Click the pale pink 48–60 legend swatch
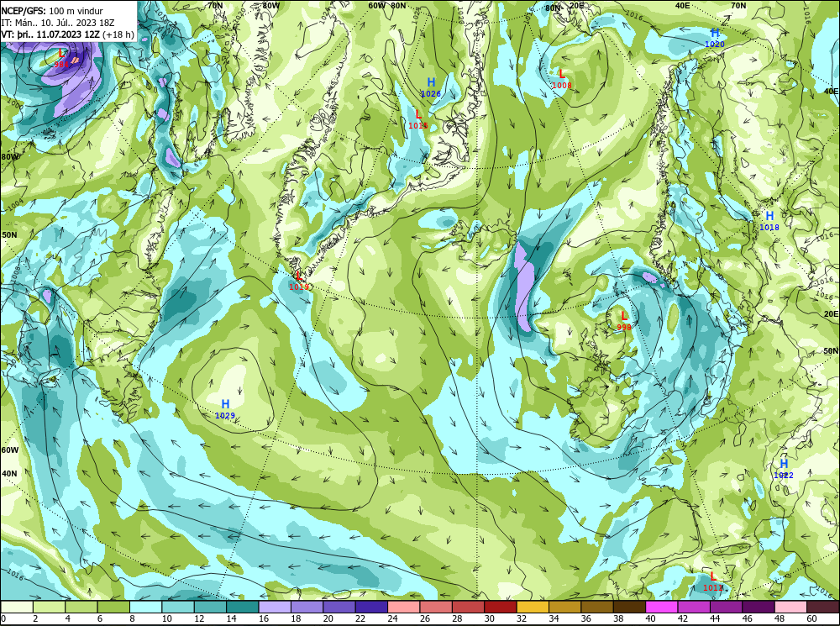 (x=790, y=607)
